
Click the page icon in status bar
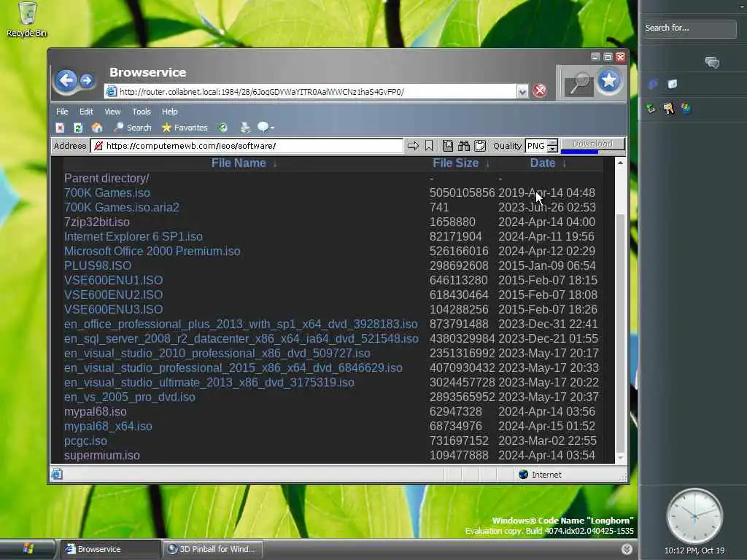coord(57,474)
